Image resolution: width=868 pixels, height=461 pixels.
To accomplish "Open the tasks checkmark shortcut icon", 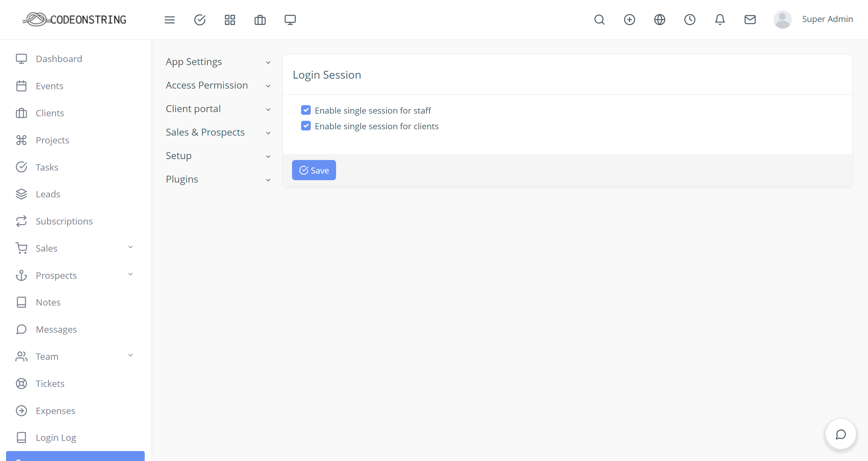I will pyautogui.click(x=200, y=20).
